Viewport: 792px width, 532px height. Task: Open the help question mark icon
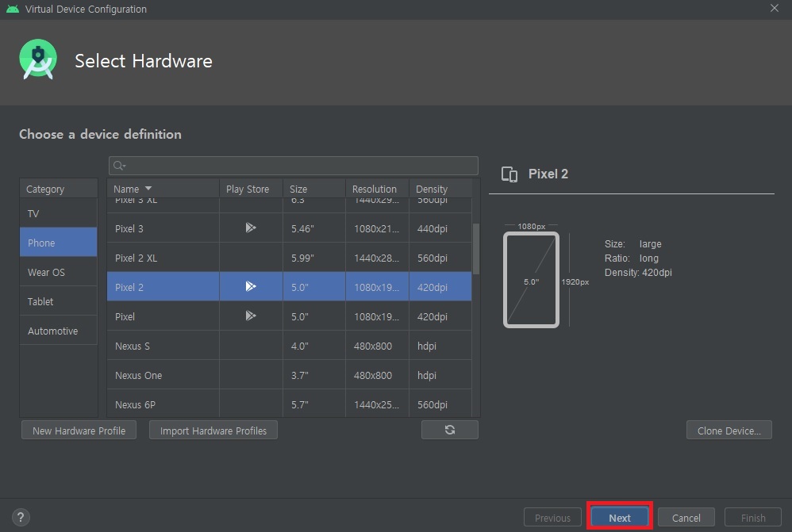point(20,517)
